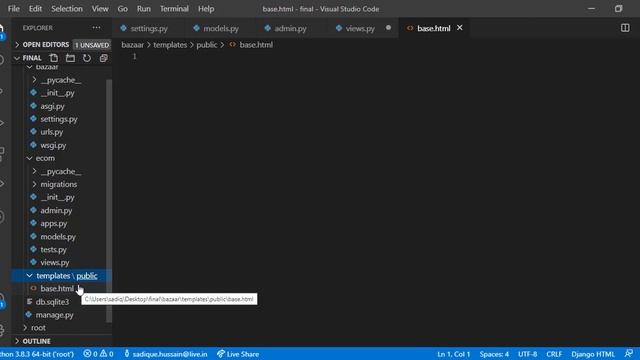This screenshot has height=360, width=640.
Task: Open views.py in ecom folder
Action: tap(55, 263)
